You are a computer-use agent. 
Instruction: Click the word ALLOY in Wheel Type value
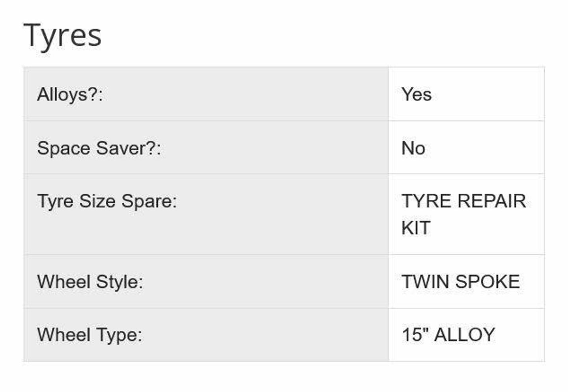[464, 335]
